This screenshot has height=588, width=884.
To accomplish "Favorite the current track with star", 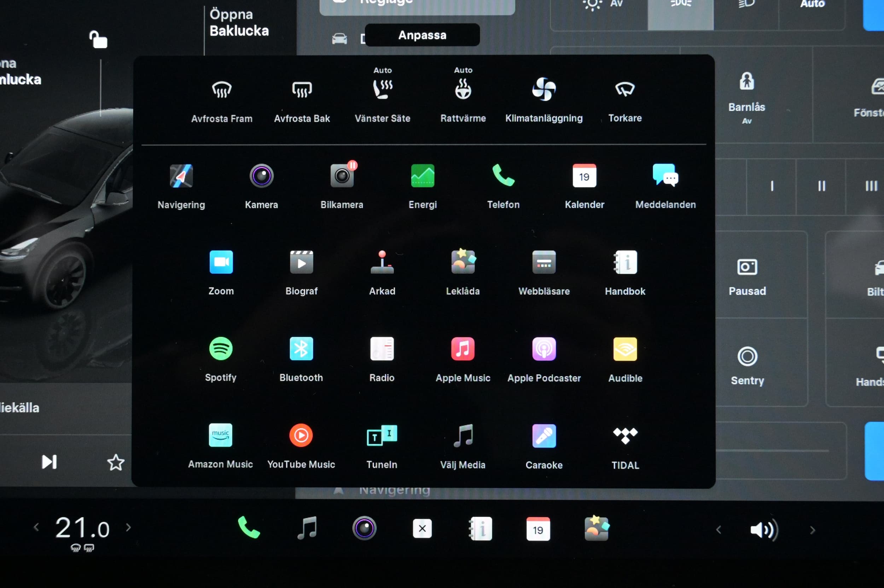I will (x=116, y=462).
